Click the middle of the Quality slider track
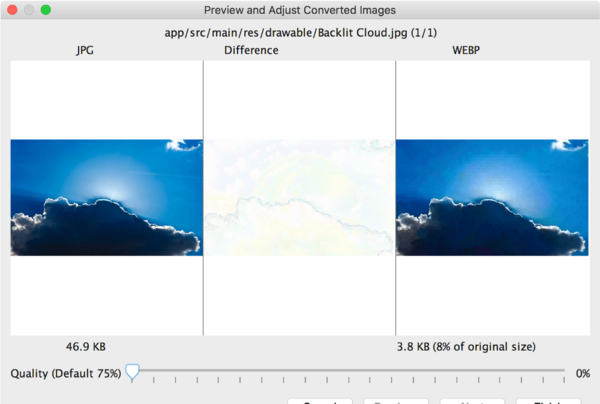 click(348, 370)
